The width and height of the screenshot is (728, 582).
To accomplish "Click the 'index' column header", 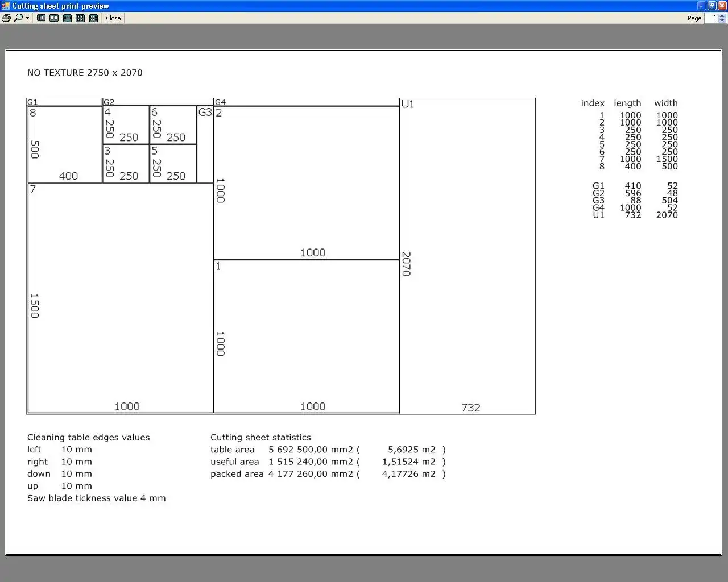I will coord(593,103).
